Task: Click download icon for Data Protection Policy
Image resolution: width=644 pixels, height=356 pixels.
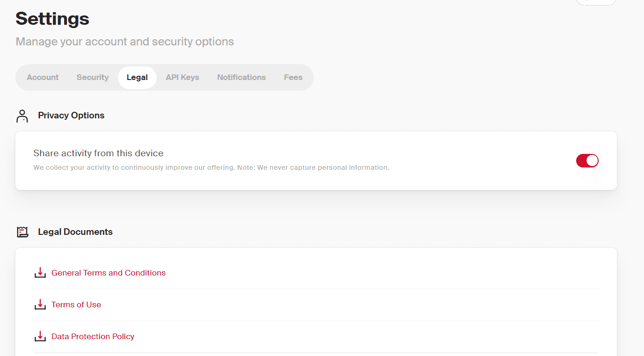Action: [x=40, y=336]
